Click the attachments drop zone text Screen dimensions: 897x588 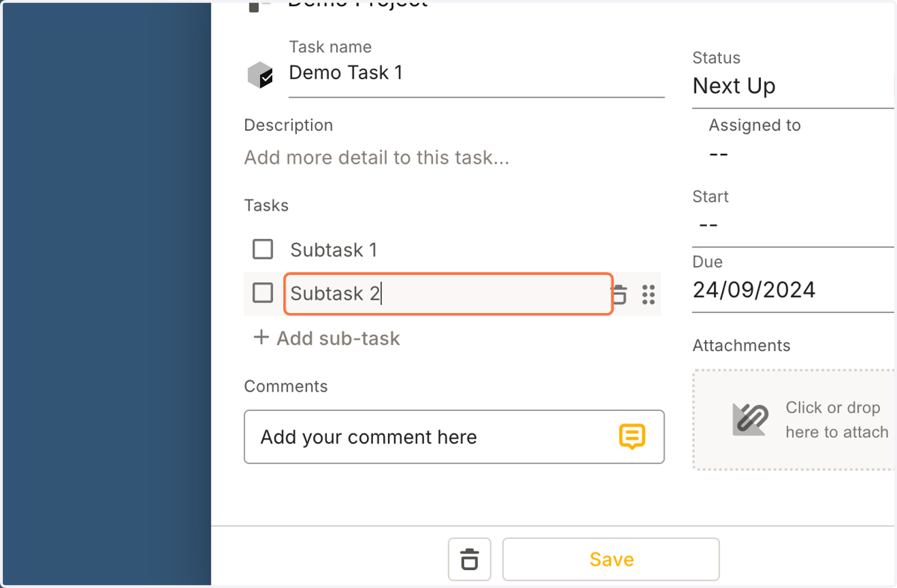pos(836,420)
